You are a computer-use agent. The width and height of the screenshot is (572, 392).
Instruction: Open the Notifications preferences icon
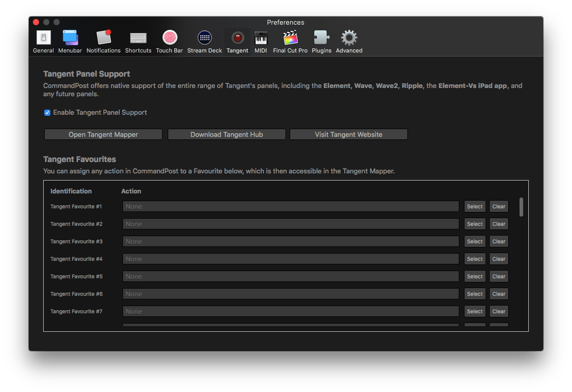(x=103, y=38)
